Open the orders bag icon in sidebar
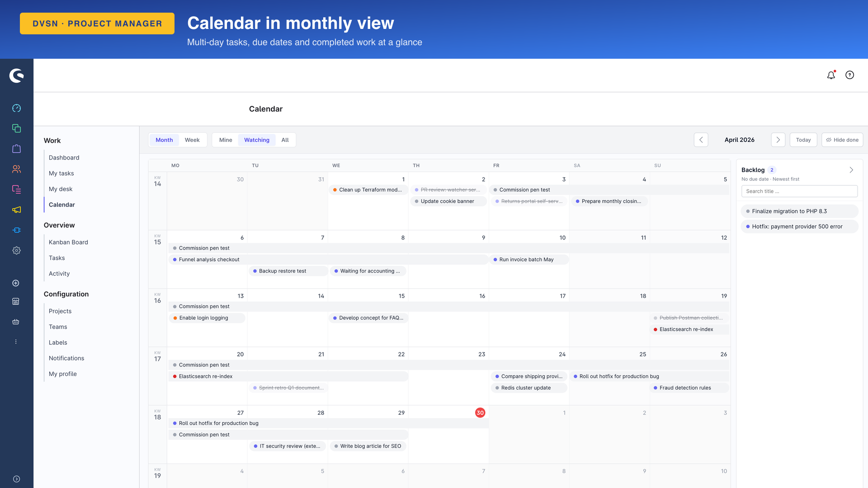Image resolution: width=868 pixels, height=488 pixels. click(x=17, y=149)
